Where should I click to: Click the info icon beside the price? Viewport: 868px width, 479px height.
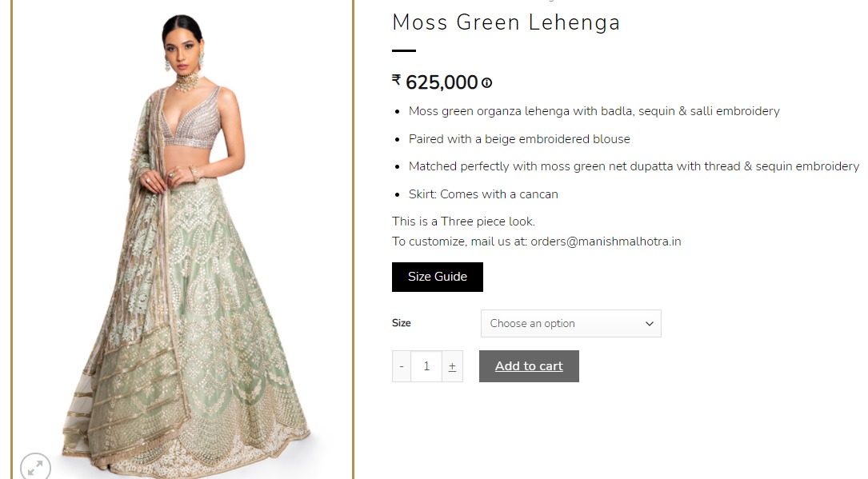(x=486, y=82)
